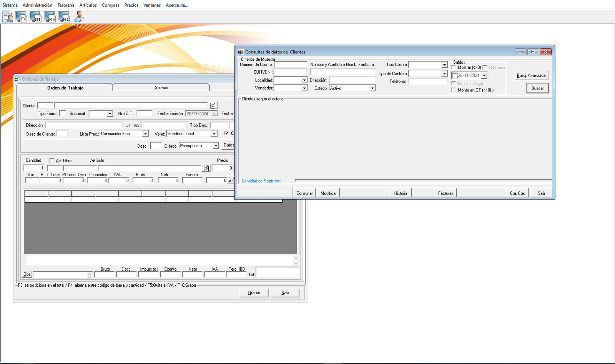Click the Facturas button

[445, 193]
